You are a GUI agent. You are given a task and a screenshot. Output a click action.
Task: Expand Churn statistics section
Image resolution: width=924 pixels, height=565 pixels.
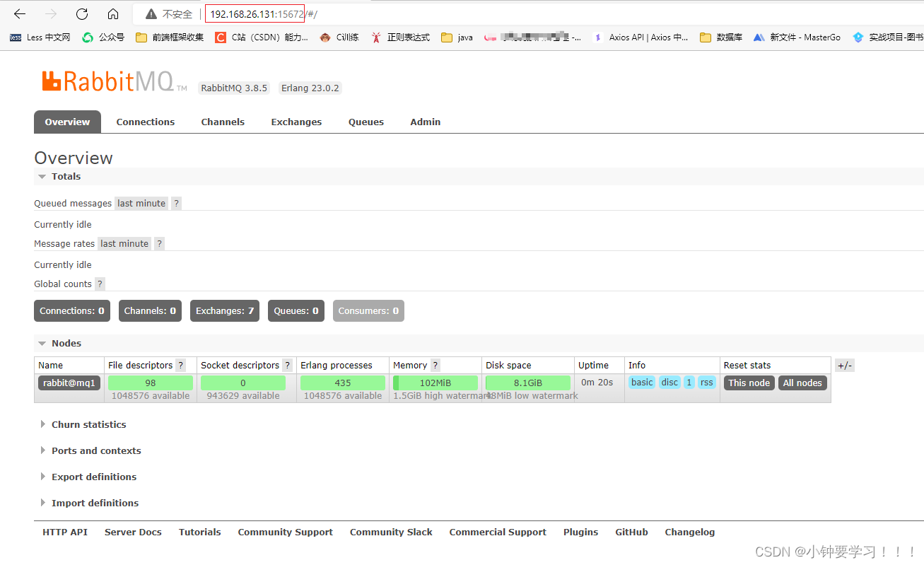[x=83, y=425]
